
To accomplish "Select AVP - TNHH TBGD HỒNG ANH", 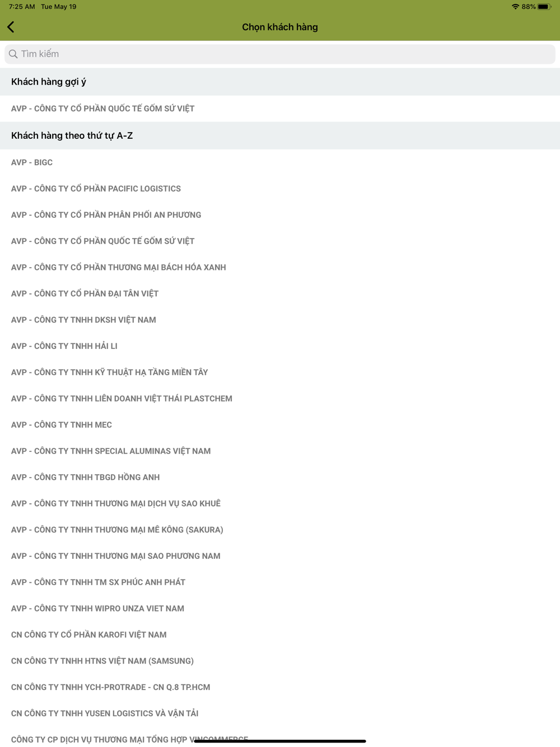I will point(280,478).
